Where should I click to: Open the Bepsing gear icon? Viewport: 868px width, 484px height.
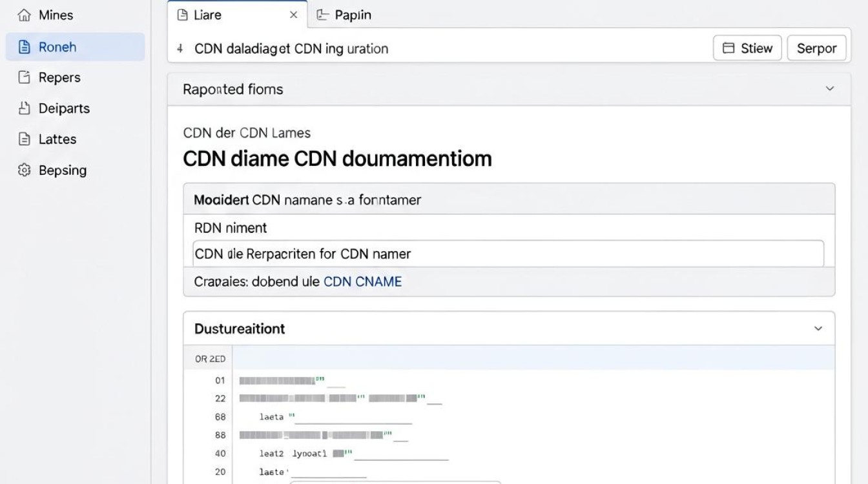[25, 170]
